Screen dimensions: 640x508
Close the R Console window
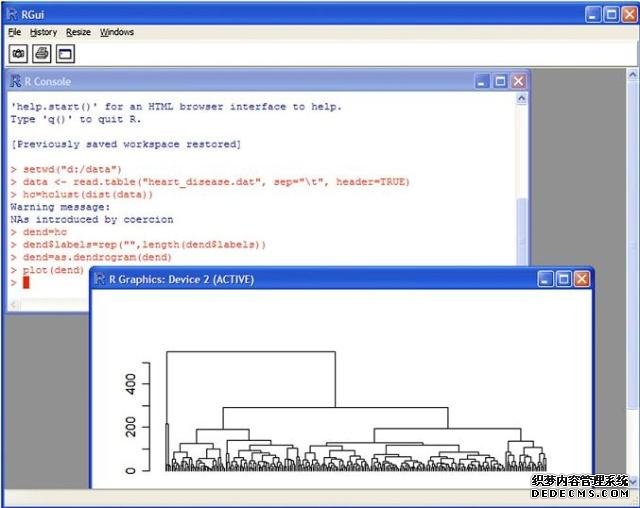pos(518,81)
